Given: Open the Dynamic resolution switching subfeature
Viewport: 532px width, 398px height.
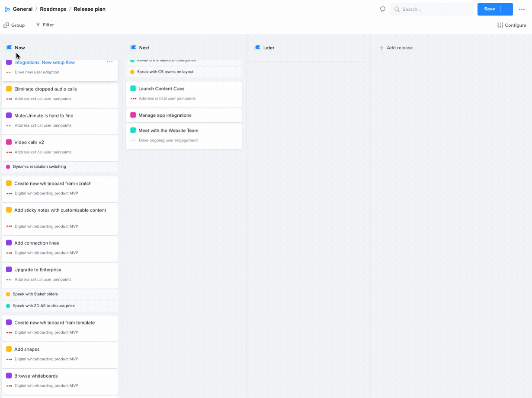Looking at the screenshot, I should [x=60, y=167].
